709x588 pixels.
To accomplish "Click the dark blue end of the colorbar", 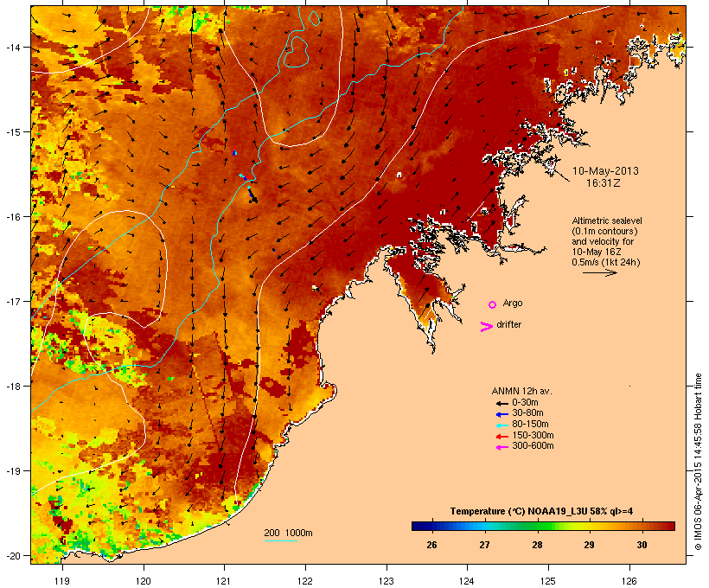I will click(x=418, y=526).
